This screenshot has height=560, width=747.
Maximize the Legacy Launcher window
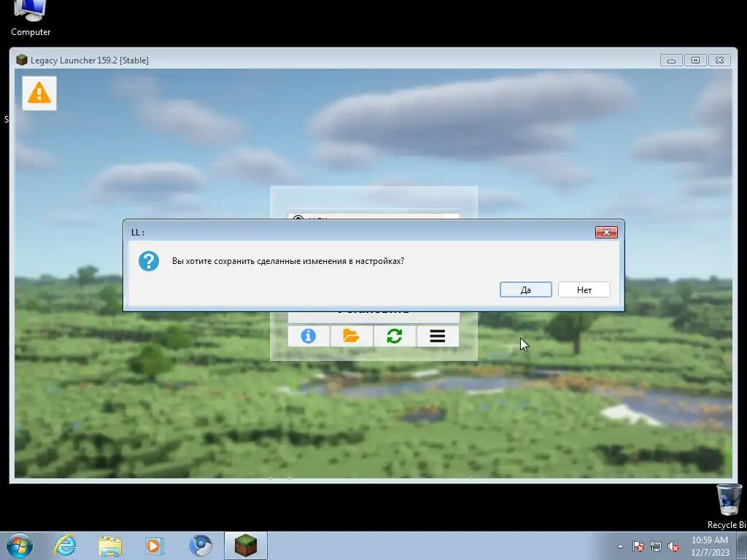695,61
